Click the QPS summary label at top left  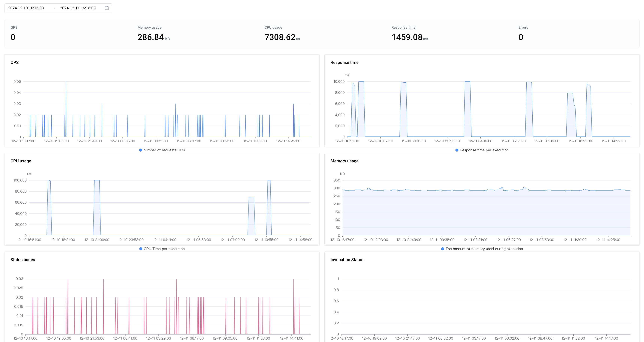pos(14,28)
